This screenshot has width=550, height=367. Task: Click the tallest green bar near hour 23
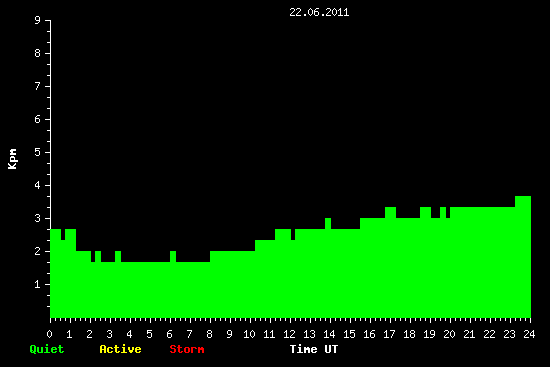pos(523,257)
